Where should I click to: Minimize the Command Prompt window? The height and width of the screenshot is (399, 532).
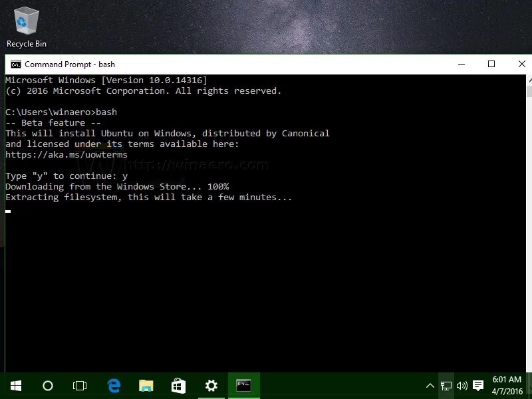pyautogui.click(x=462, y=64)
